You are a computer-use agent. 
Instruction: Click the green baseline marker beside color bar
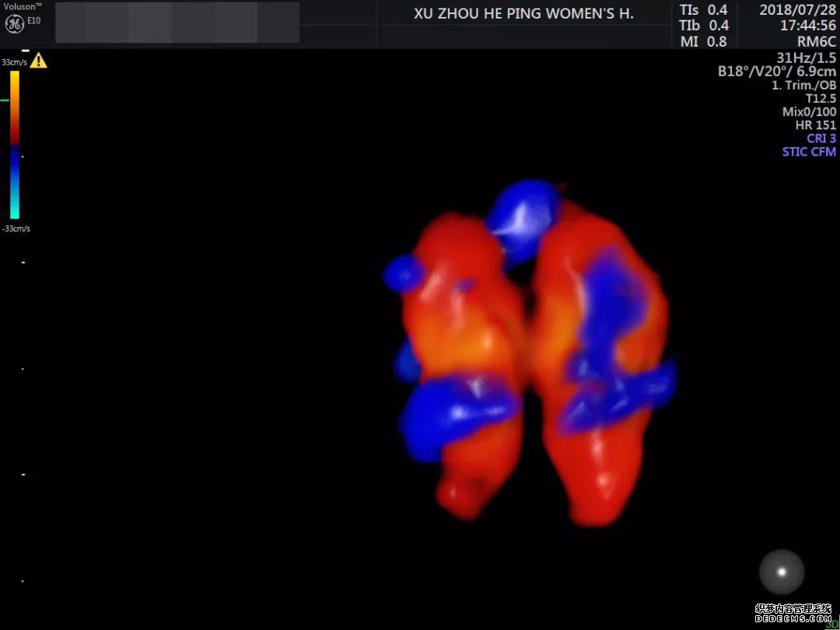[5, 100]
